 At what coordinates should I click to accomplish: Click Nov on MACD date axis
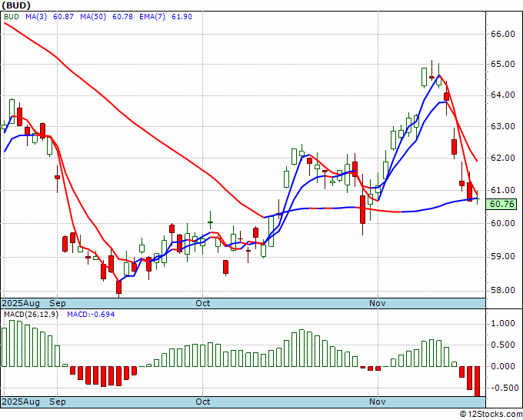378,402
